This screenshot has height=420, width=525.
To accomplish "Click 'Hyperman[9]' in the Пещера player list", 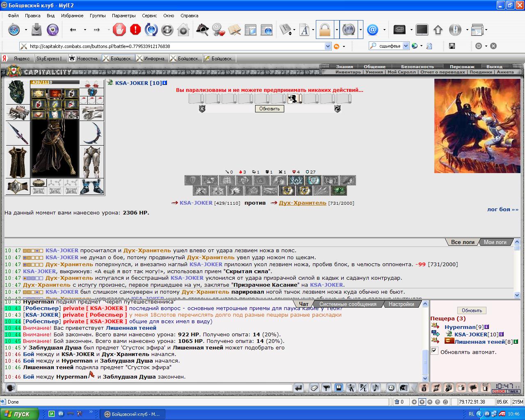I will (464, 327).
